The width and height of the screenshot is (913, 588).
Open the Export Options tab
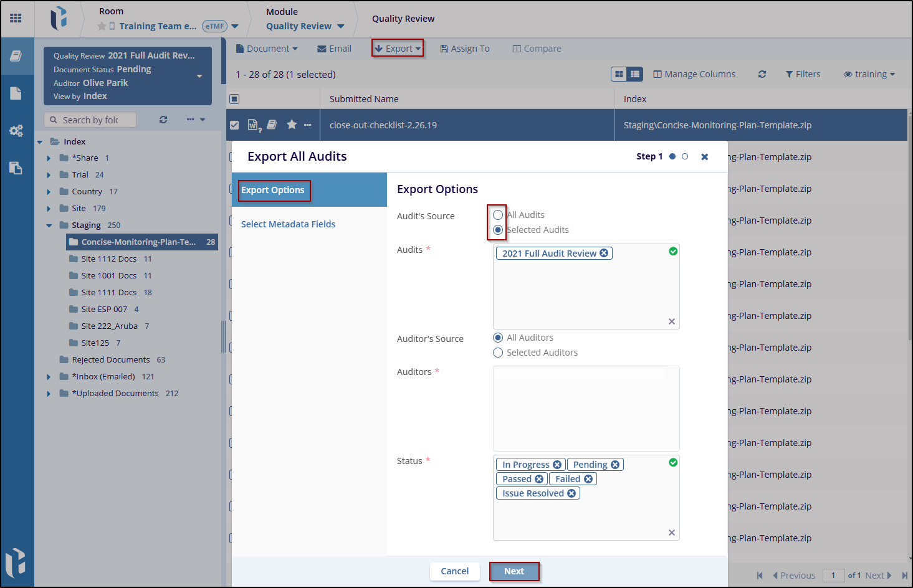pyautogui.click(x=273, y=190)
